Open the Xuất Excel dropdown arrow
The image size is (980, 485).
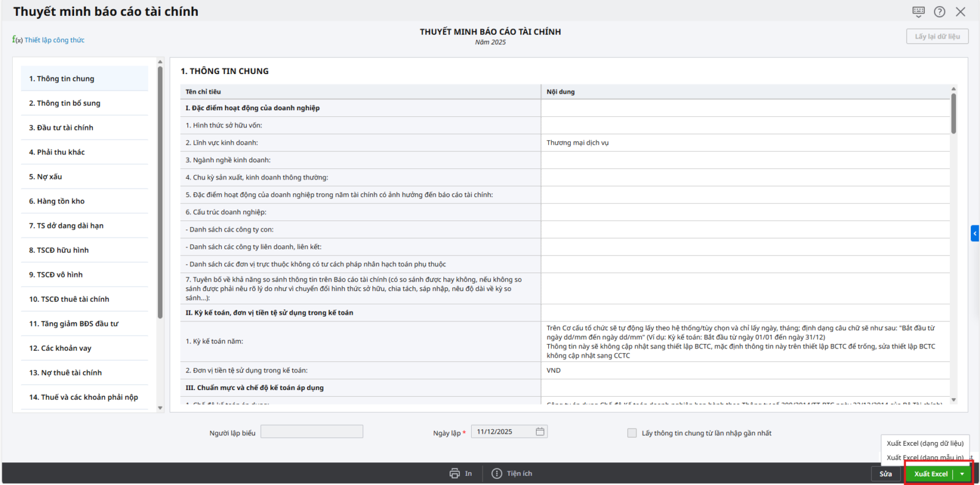coord(962,474)
